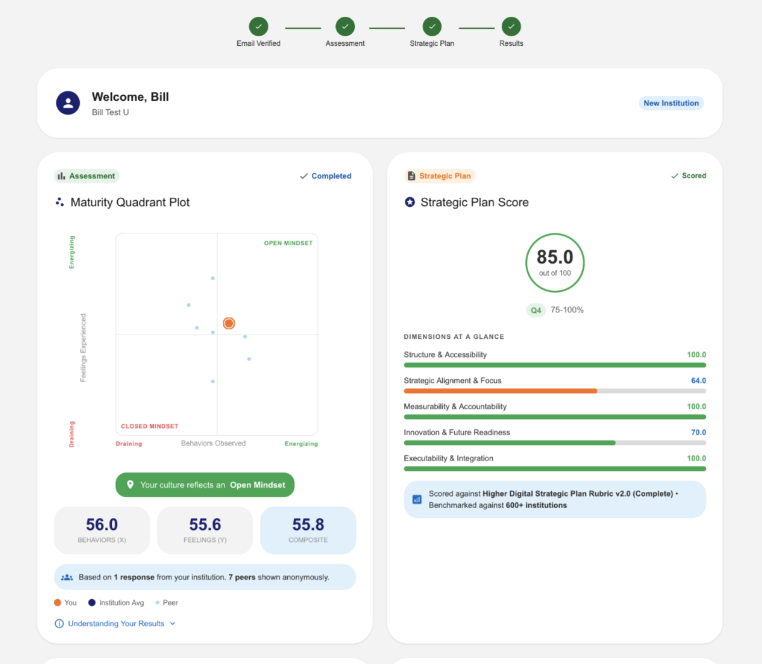Click the Maturity Quadrant Plot dots icon
This screenshot has height=664, width=762.
(x=60, y=202)
